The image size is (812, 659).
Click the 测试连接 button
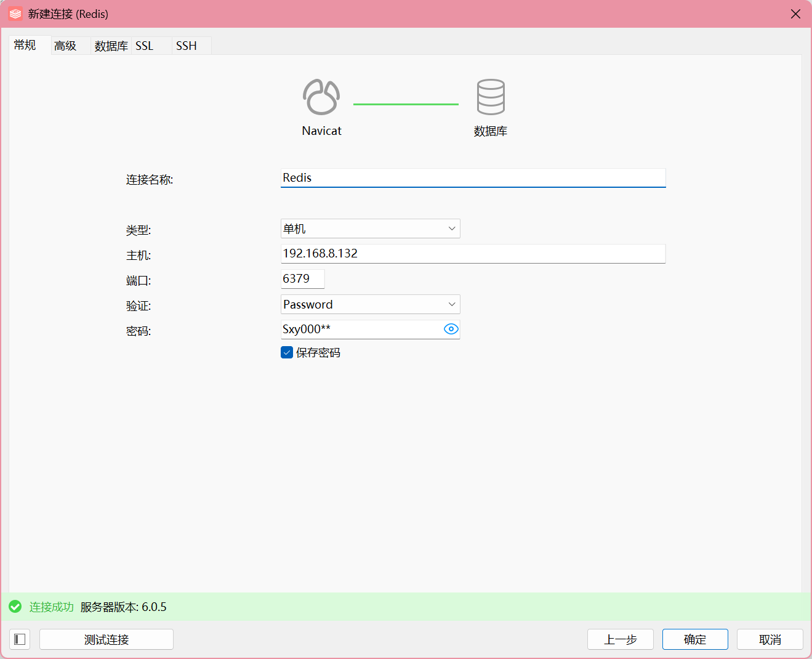coord(107,639)
